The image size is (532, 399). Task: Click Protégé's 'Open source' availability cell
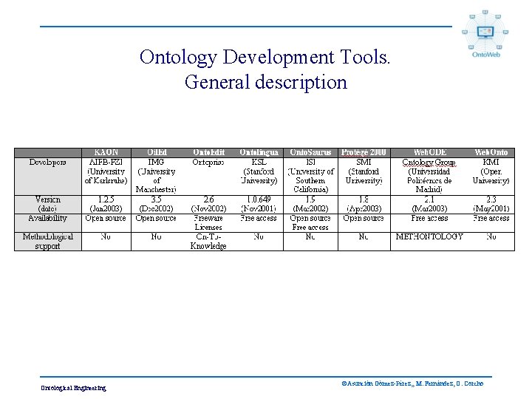point(364,223)
